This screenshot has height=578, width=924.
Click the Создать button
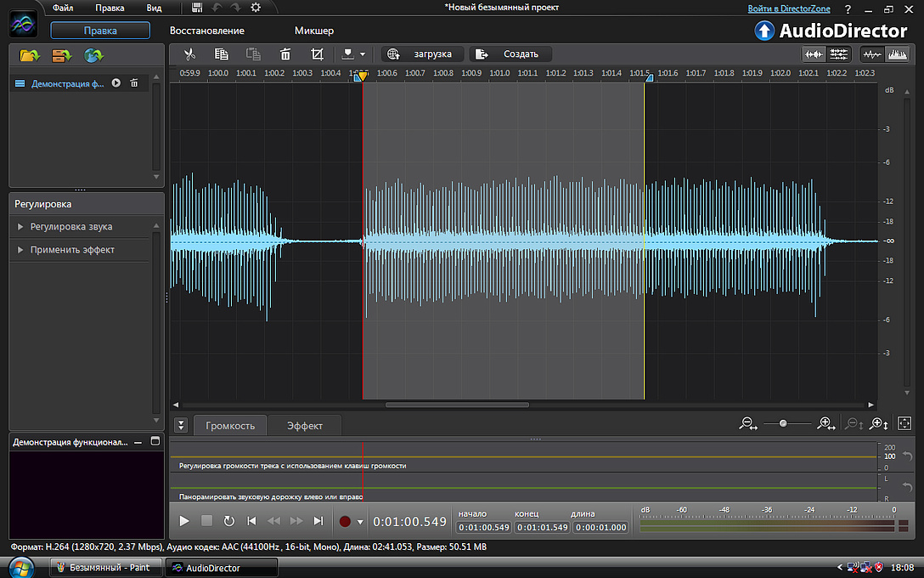(511, 54)
